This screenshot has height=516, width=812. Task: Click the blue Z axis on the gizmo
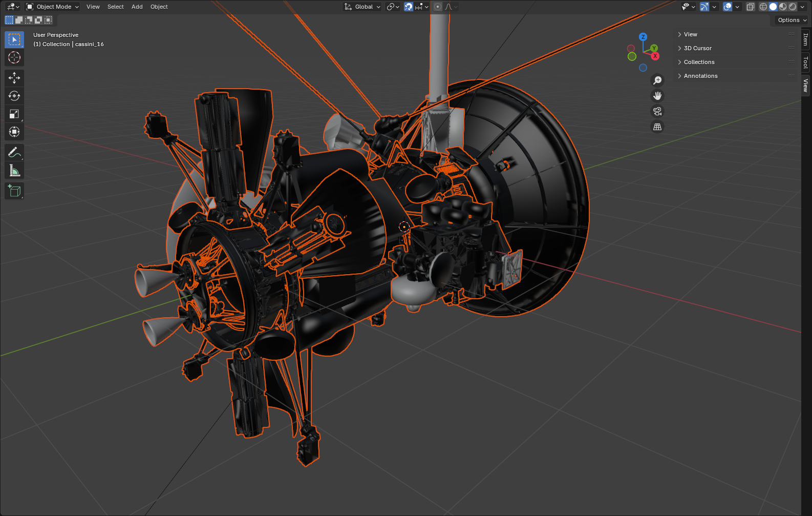(643, 37)
